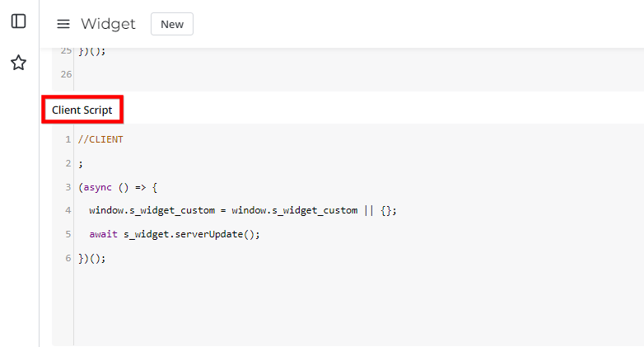Image resolution: width=644 pixels, height=347 pixels.
Task: Click line number 25 in upper editor
Action: point(66,51)
